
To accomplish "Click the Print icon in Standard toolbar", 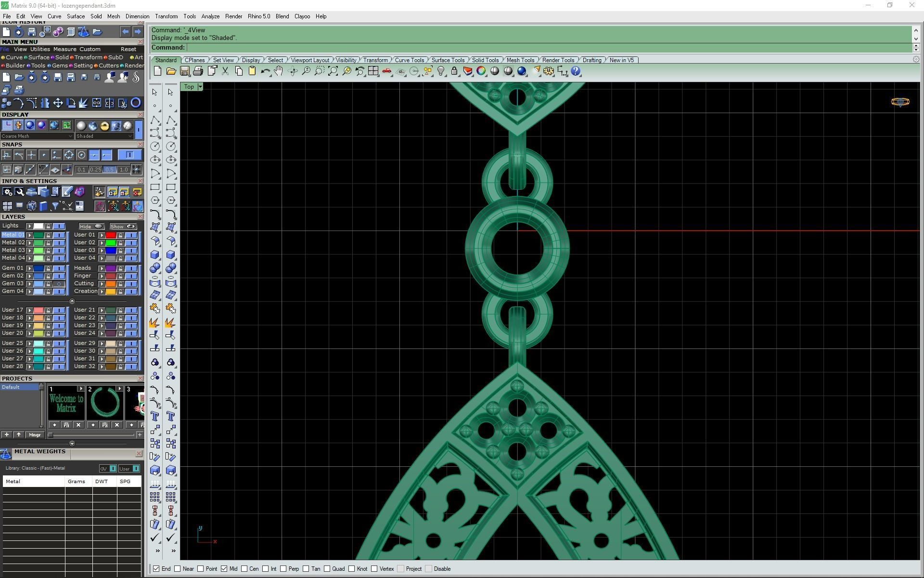I will tap(198, 71).
